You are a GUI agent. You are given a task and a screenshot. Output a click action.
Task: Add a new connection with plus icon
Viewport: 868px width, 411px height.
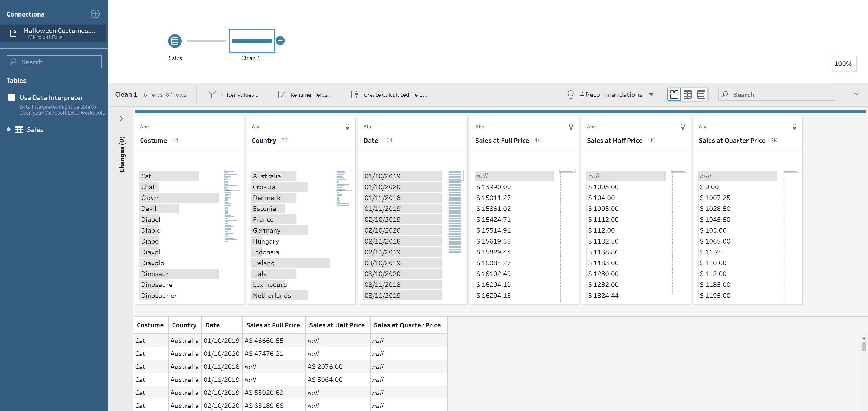(95, 14)
